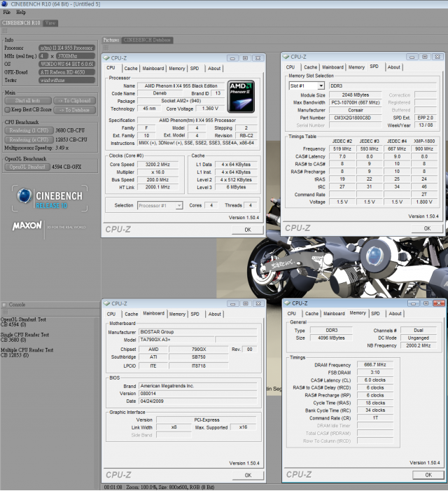
Task: Click the 3700MHz frequency field
Action: click(x=75, y=56)
